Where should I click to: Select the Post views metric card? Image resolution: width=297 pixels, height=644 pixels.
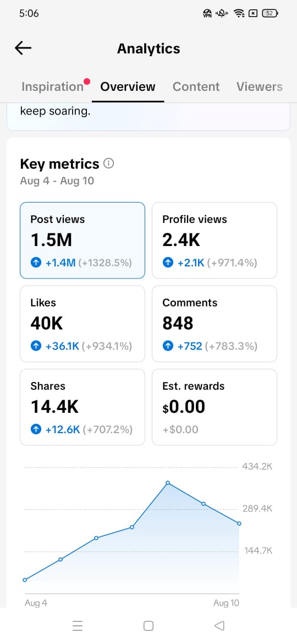click(82, 241)
